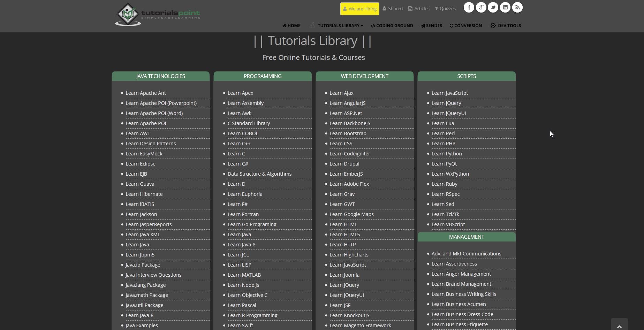The image size is (644, 330).
Task: Open the Facebook icon in the header
Action: [x=469, y=7]
